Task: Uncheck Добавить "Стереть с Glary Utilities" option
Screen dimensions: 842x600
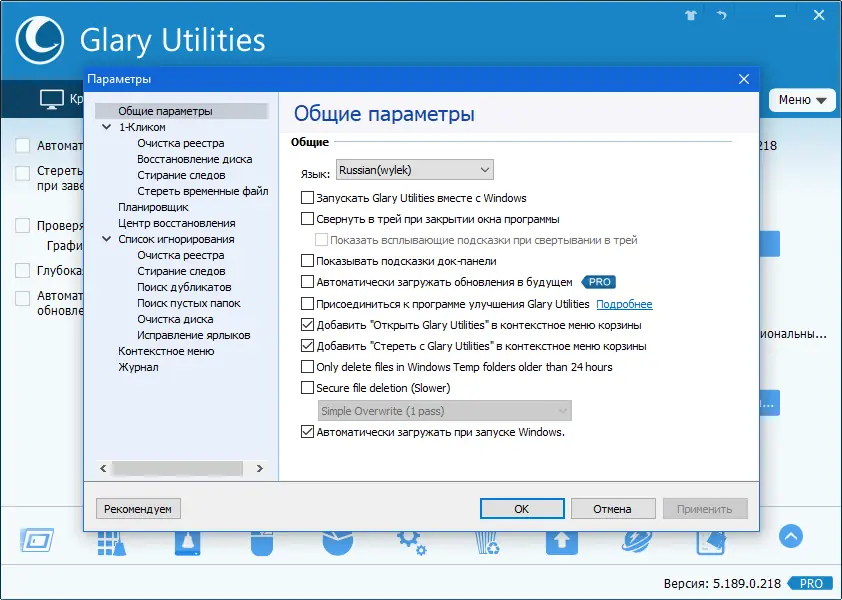Action: click(307, 346)
